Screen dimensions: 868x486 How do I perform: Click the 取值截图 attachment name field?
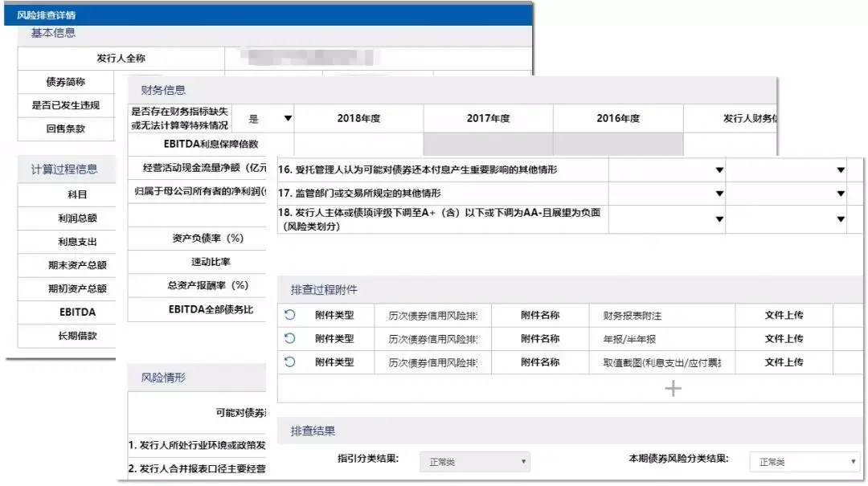pyautogui.click(x=662, y=362)
